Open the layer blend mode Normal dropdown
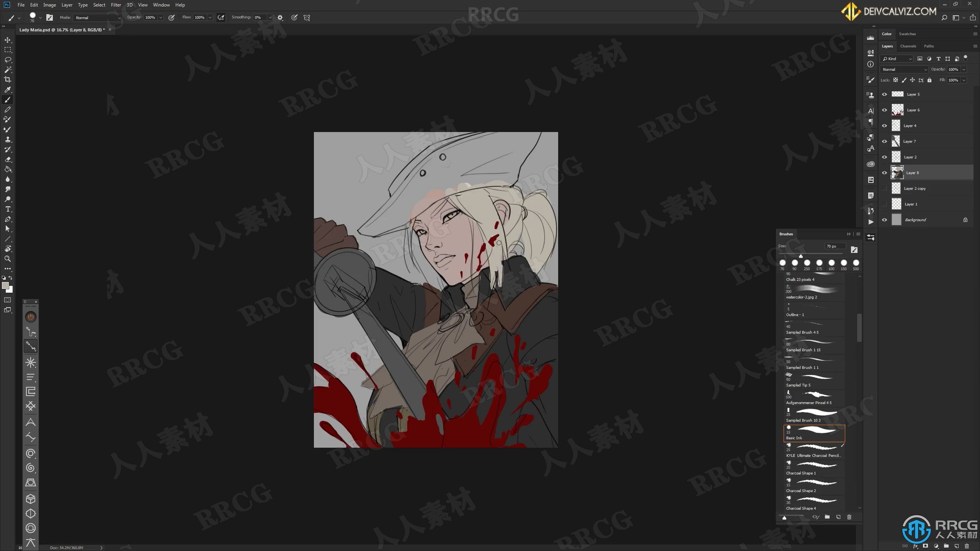 tap(904, 69)
